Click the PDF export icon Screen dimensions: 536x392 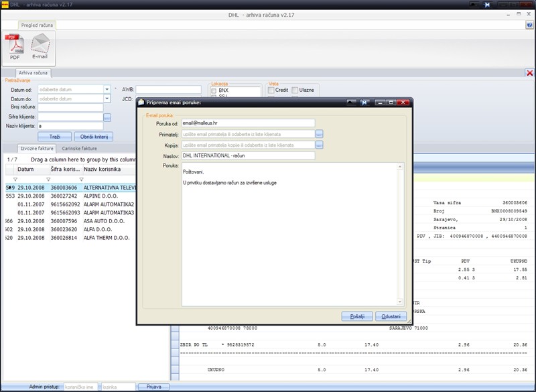[x=15, y=46]
